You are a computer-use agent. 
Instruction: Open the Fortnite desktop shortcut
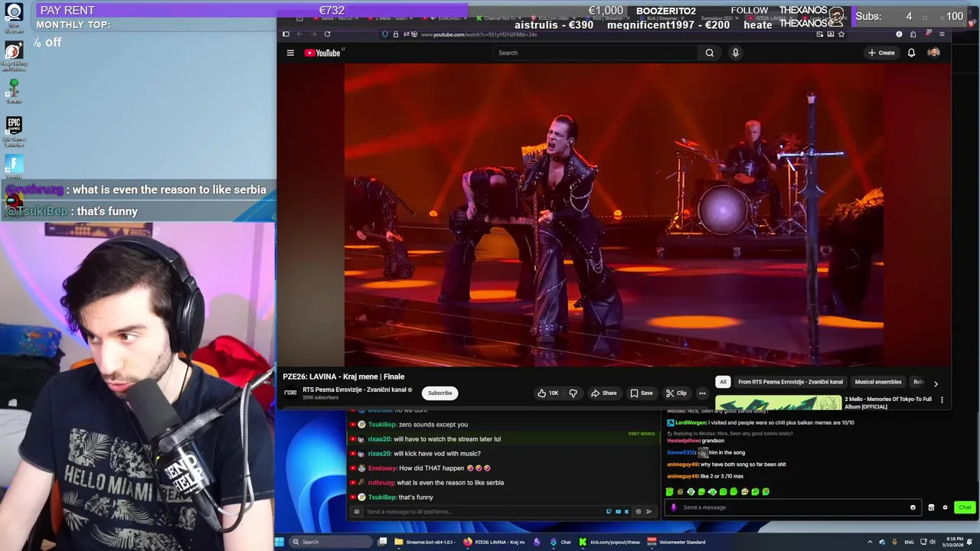14,168
